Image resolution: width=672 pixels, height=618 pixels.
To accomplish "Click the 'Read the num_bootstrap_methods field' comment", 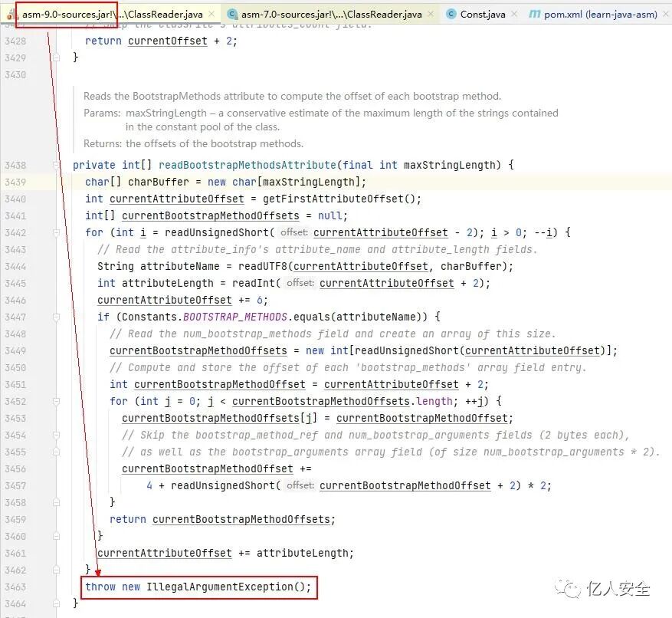I will 332,334.
